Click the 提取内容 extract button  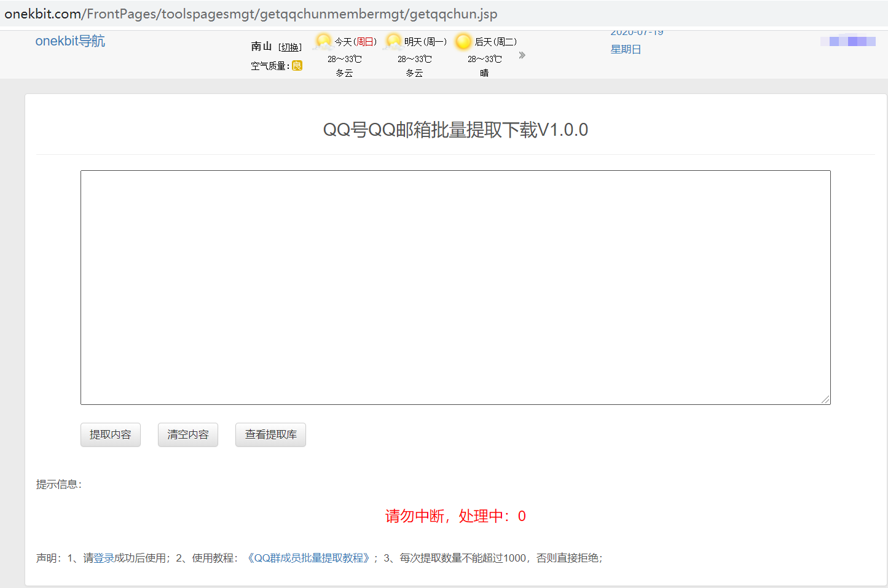pos(111,434)
